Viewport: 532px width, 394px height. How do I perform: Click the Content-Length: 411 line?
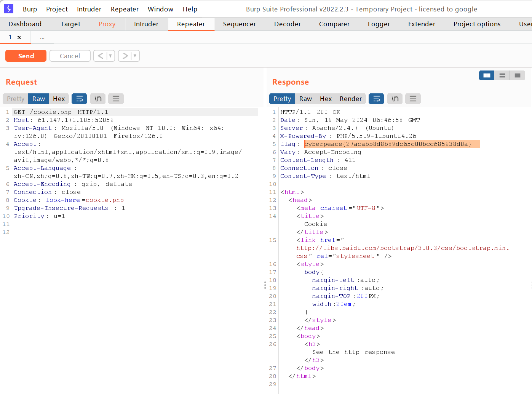(x=318, y=160)
